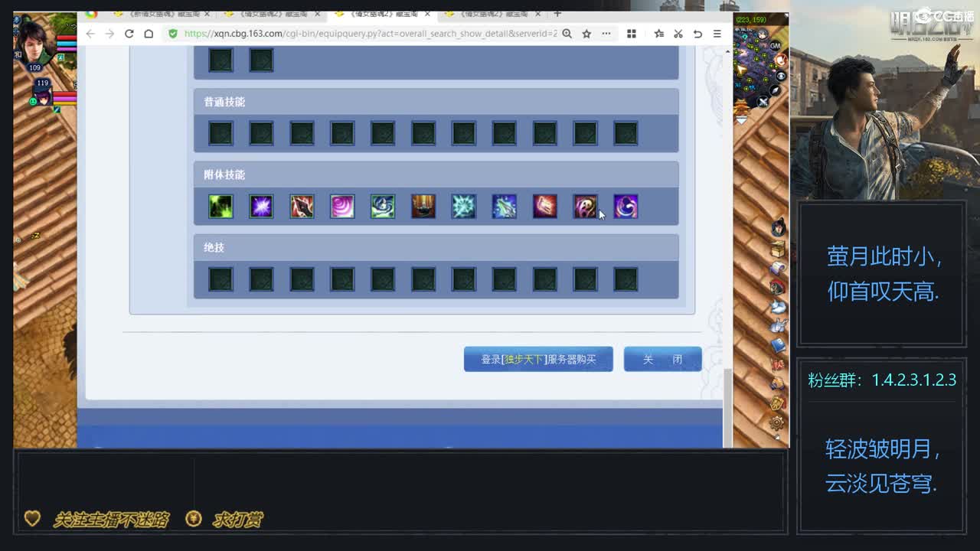Screen dimensions: 980x551
Task: Click the first empty 普通技能 slot
Action: 220,133
